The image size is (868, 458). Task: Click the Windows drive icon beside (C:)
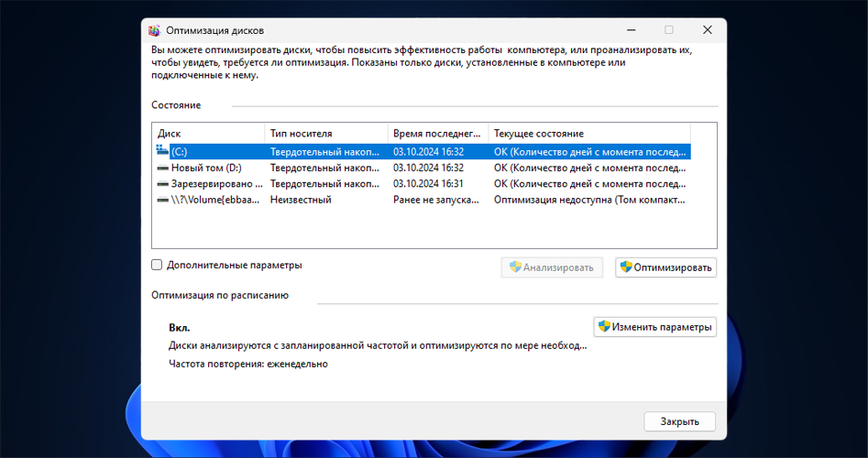[x=162, y=150]
